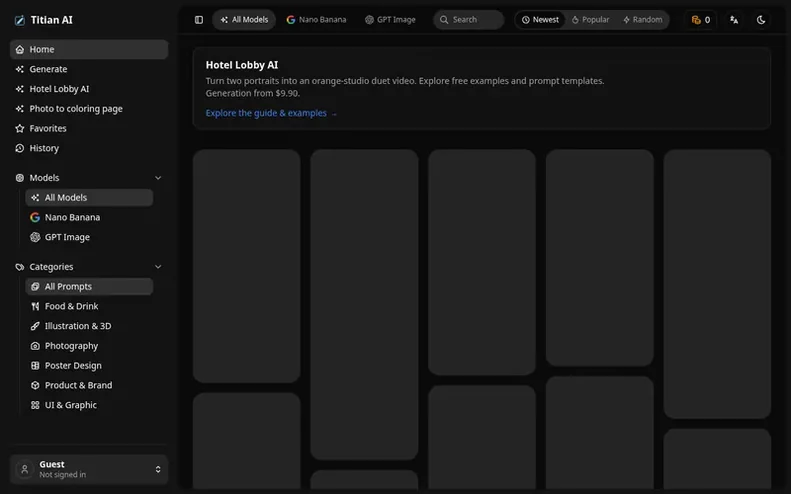Screen dimensions: 791x494
Task: Click the Search input field
Action: (468, 20)
